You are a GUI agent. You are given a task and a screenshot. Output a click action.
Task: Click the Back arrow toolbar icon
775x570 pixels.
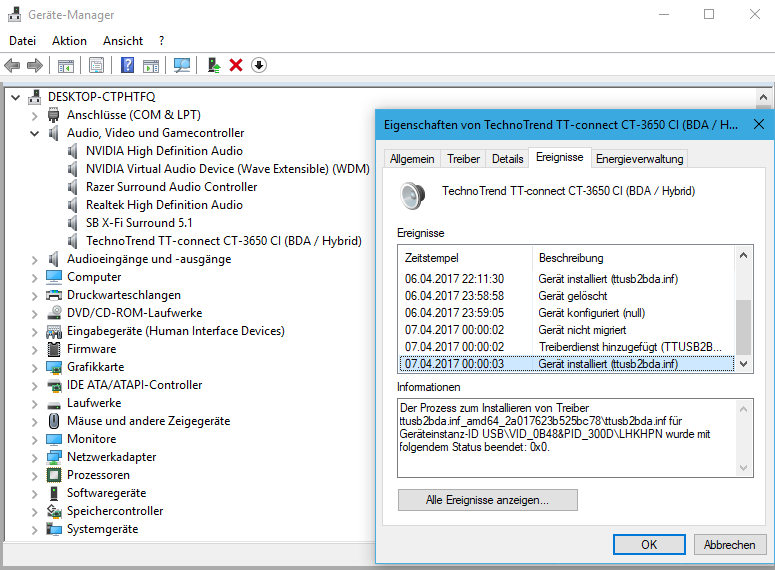coord(12,65)
